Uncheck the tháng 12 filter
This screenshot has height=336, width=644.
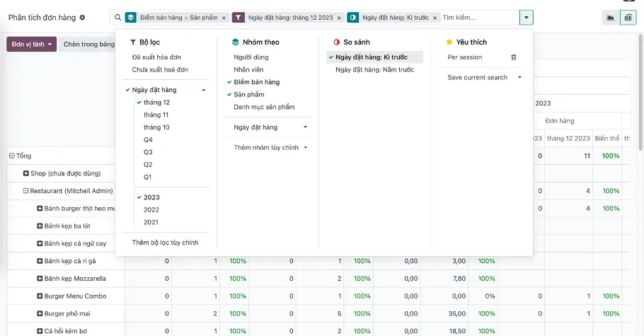point(156,103)
